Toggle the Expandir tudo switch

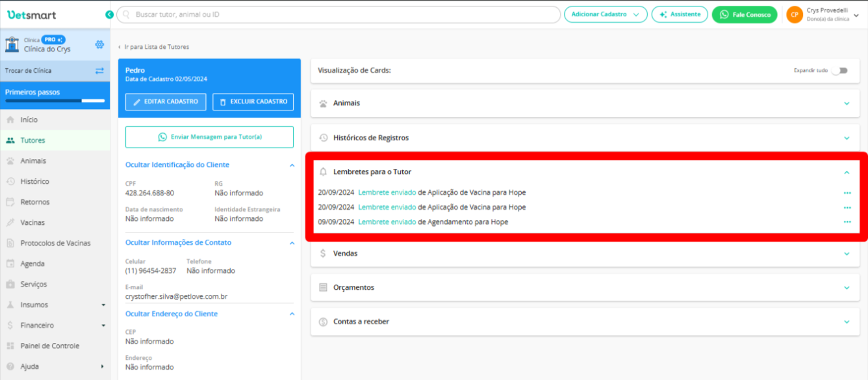pyautogui.click(x=839, y=70)
